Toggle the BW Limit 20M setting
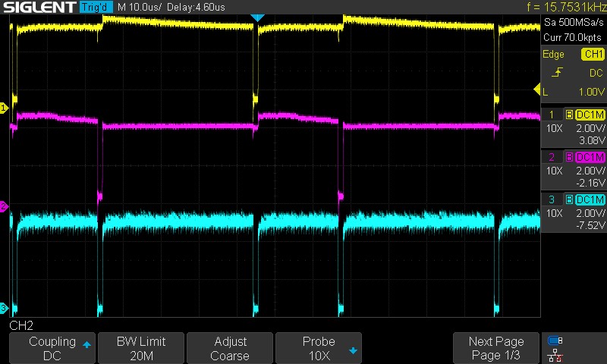 point(140,348)
